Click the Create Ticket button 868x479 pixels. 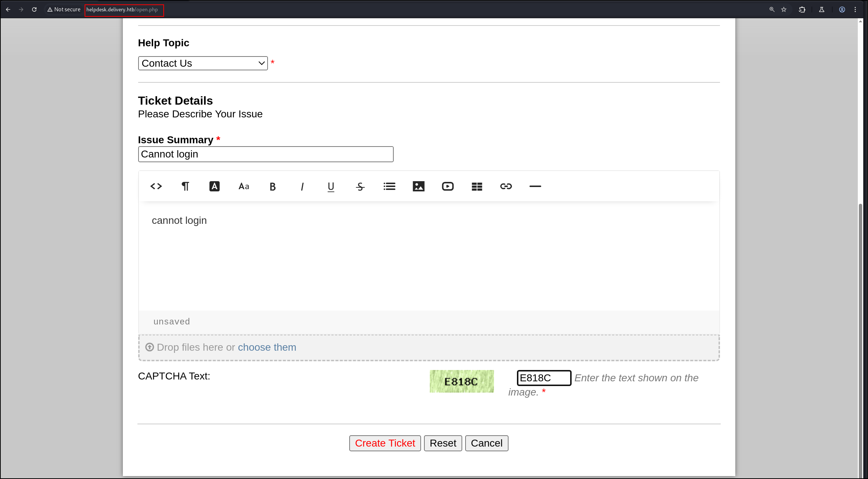tap(385, 443)
